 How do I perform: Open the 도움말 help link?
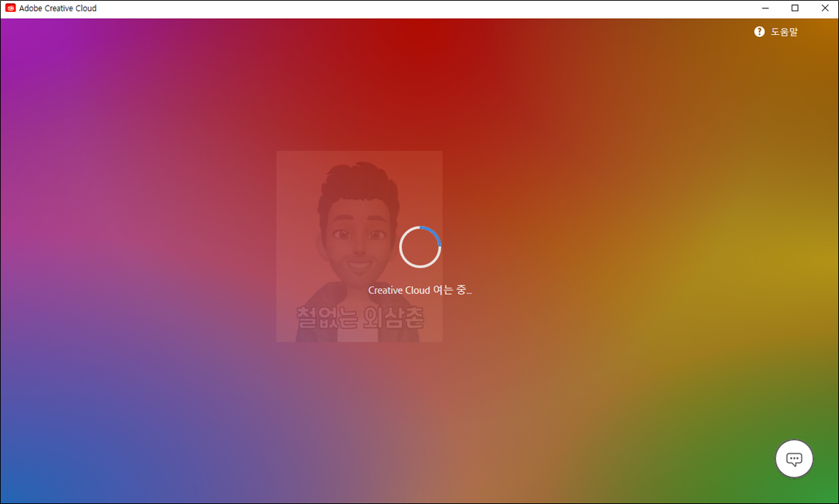[x=784, y=32]
